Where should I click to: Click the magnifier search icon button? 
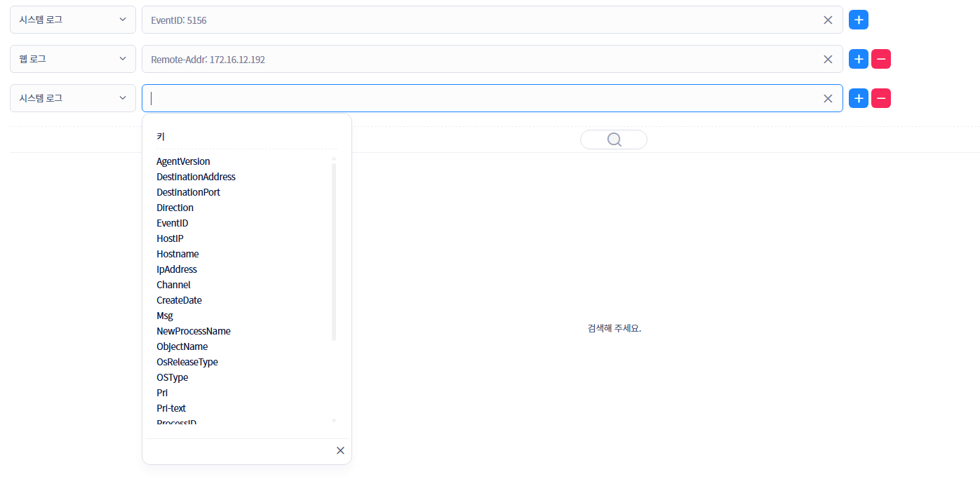click(x=614, y=140)
